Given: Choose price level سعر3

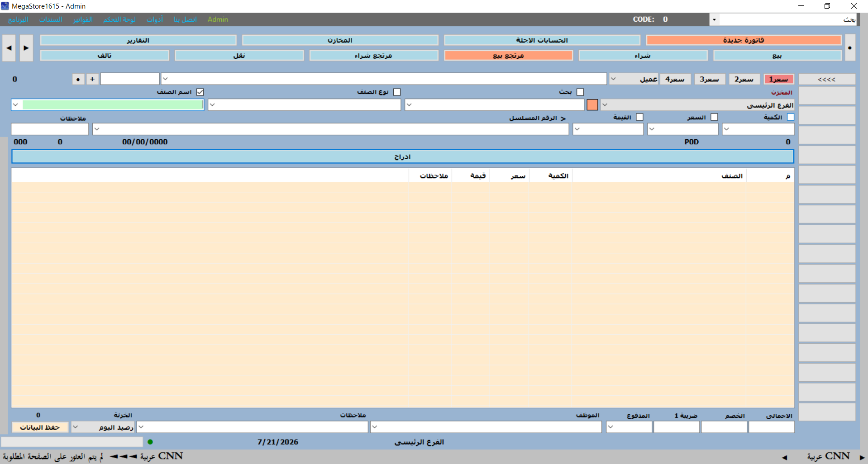Looking at the screenshot, I should click(x=710, y=79).
